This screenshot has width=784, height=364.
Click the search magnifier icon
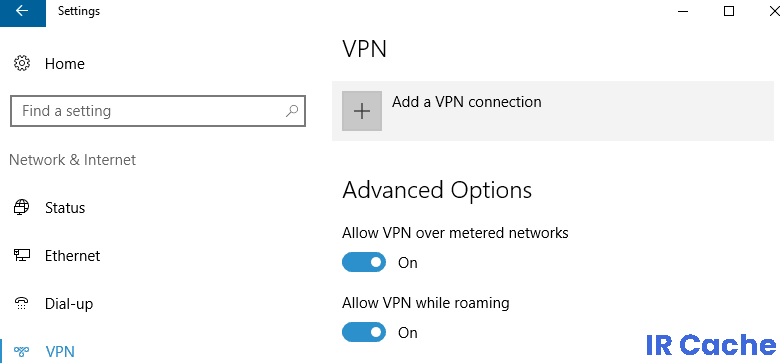[292, 110]
